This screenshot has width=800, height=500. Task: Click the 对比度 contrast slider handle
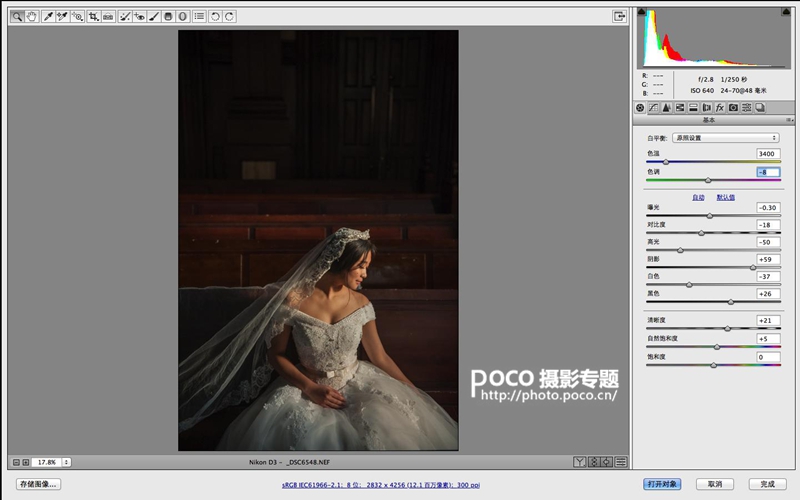point(702,233)
